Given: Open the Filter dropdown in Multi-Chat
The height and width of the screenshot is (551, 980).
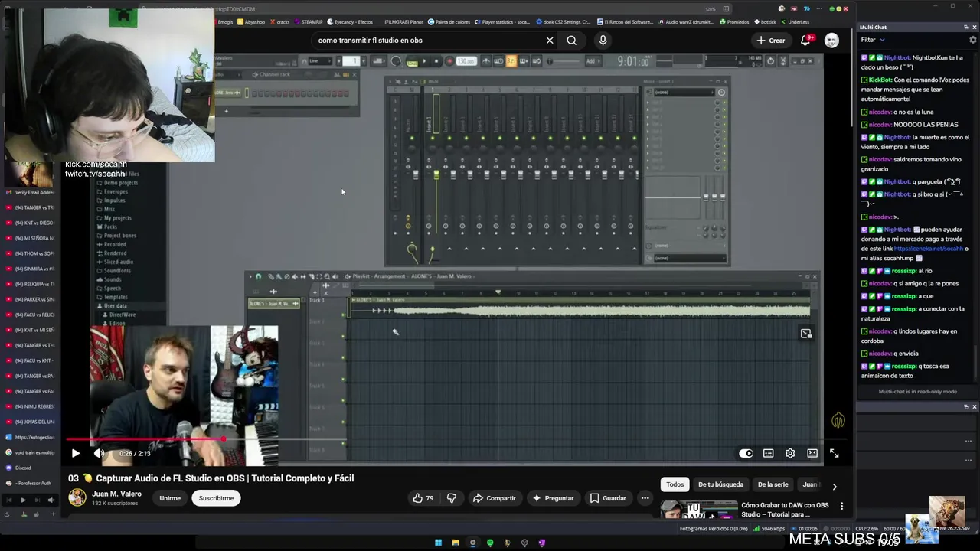Looking at the screenshot, I should [872, 40].
